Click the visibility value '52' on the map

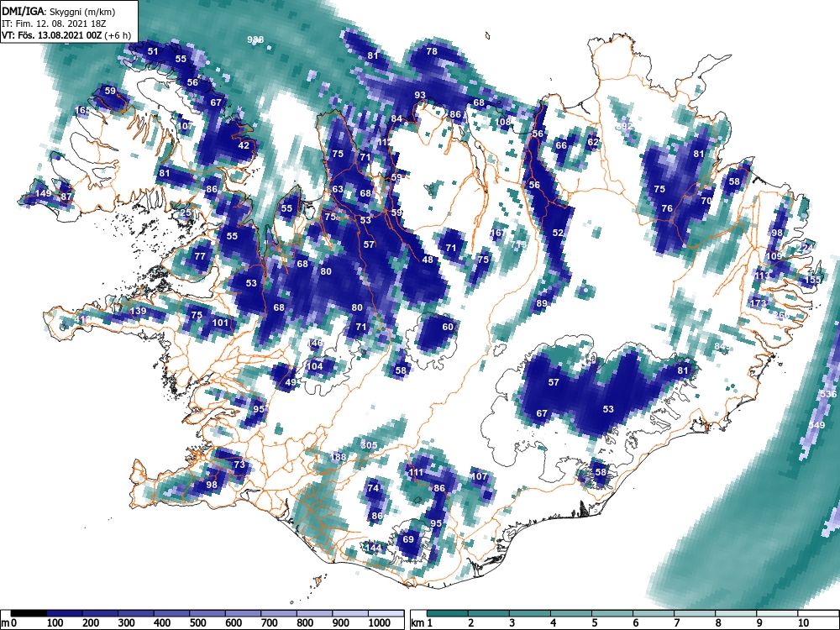click(559, 233)
